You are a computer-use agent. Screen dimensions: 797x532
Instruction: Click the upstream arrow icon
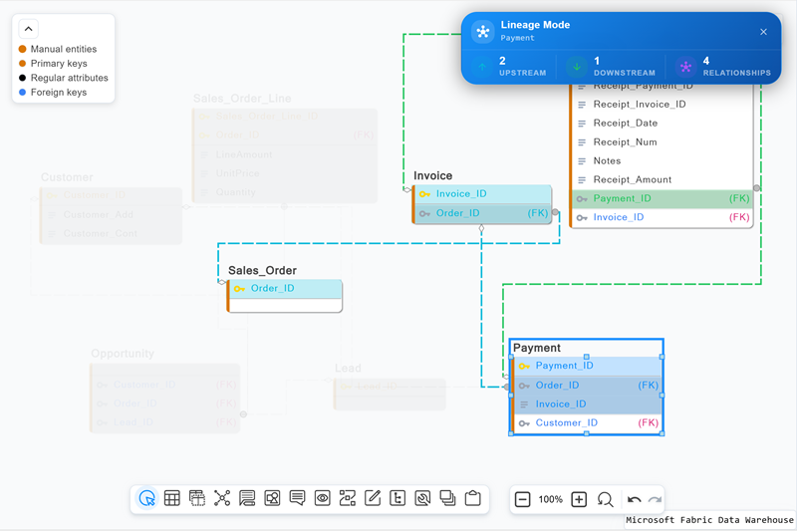(x=482, y=67)
